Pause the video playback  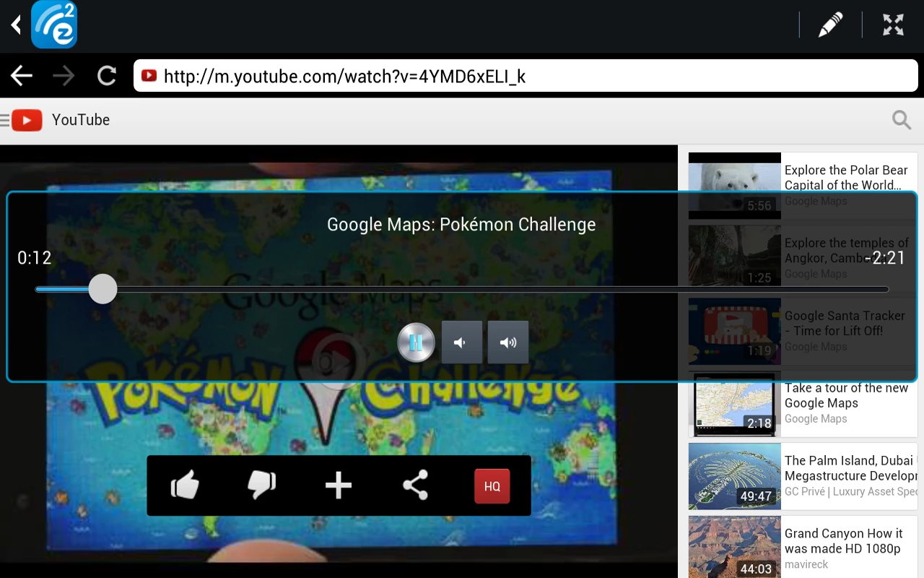[416, 342]
